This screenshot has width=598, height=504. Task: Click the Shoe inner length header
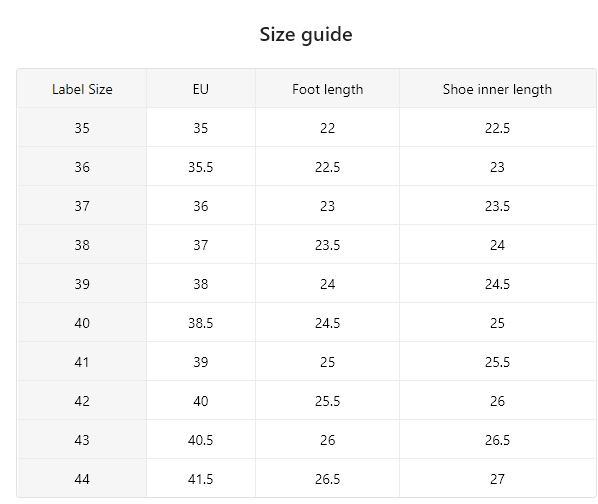pyautogui.click(x=497, y=89)
